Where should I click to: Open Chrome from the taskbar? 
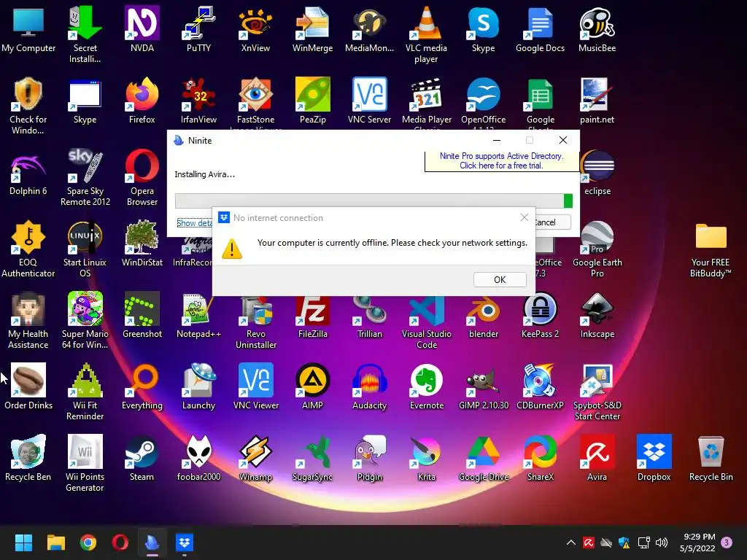tap(88, 542)
